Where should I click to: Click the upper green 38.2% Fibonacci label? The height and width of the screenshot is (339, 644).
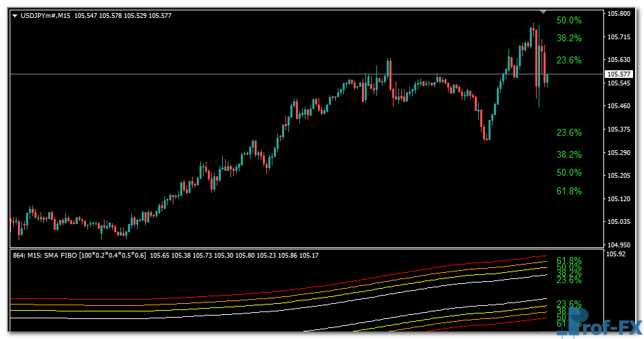pos(569,39)
